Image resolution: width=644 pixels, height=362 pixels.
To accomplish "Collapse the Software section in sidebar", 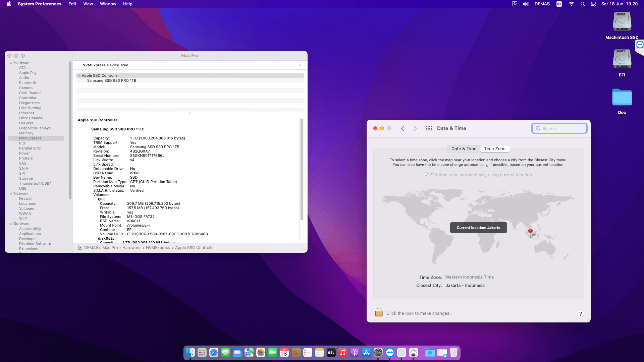I will click(11, 224).
